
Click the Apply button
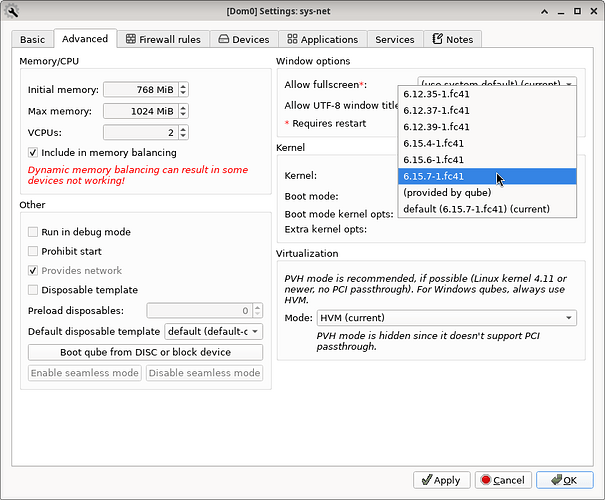tap(441, 480)
